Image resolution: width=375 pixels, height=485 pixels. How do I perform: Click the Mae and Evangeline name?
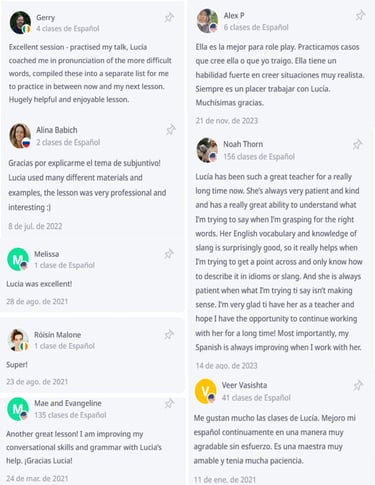click(x=68, y=403)
